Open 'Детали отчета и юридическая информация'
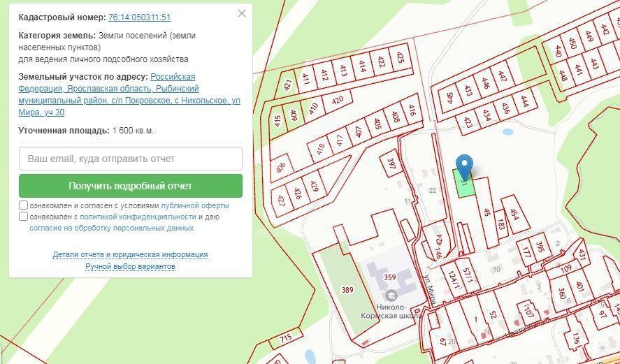620x364 pixels. pos(130,254)
